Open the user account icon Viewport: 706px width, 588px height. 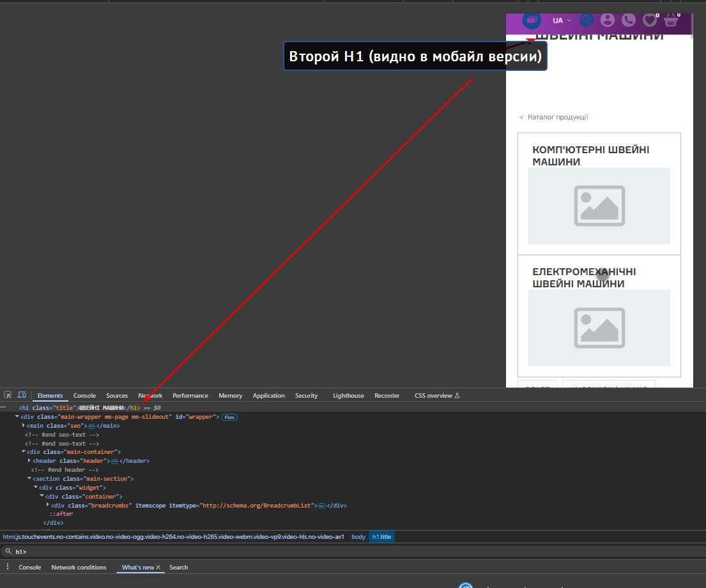(608, 20)
